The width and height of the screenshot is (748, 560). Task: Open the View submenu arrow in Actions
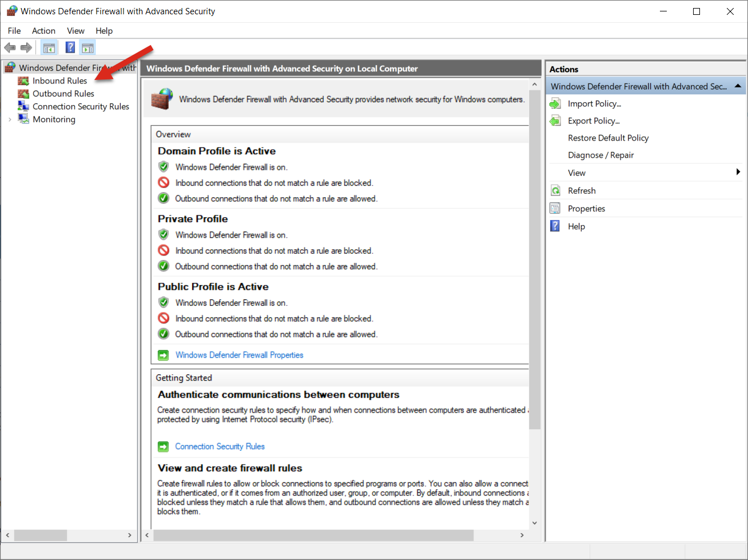738,173
